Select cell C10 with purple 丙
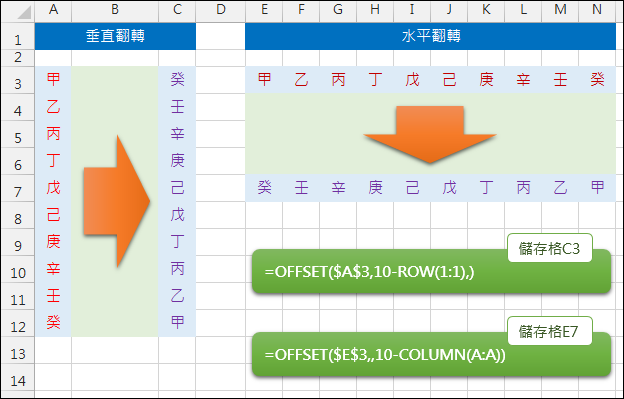Viewport: 624px width, 399px height. tap(177, 269)
